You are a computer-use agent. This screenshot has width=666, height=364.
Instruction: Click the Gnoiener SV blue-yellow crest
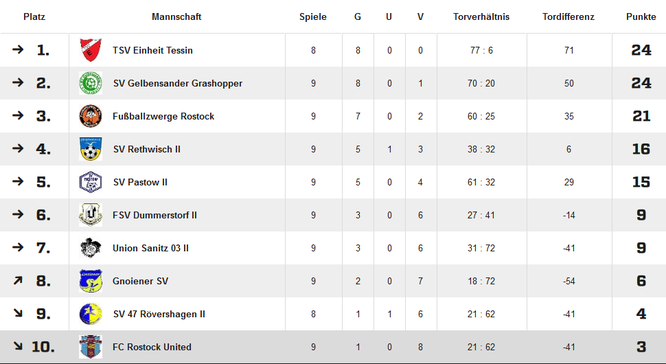click(90, 281)
